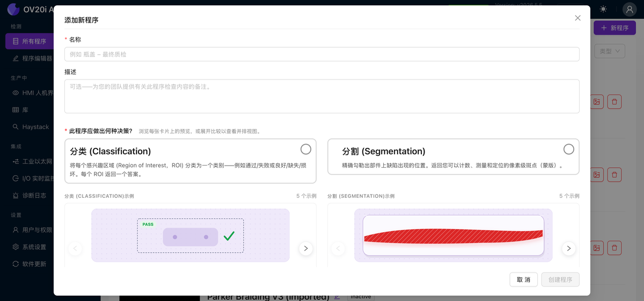Click the edit pencil beside Parker Braiding V3
The width and height of the screenshot is (644, 301).
point(337,297)
